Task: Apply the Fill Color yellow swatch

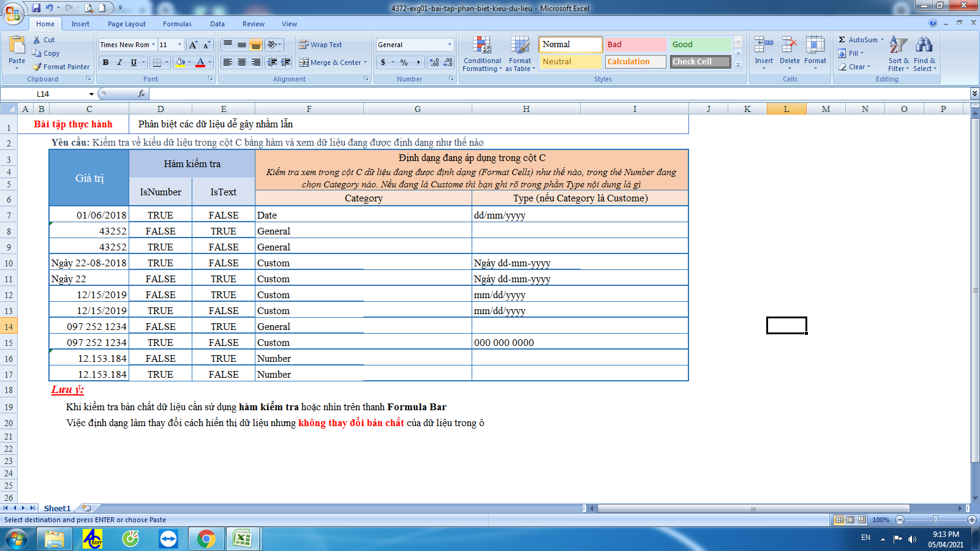Action: tap(180, 62)
